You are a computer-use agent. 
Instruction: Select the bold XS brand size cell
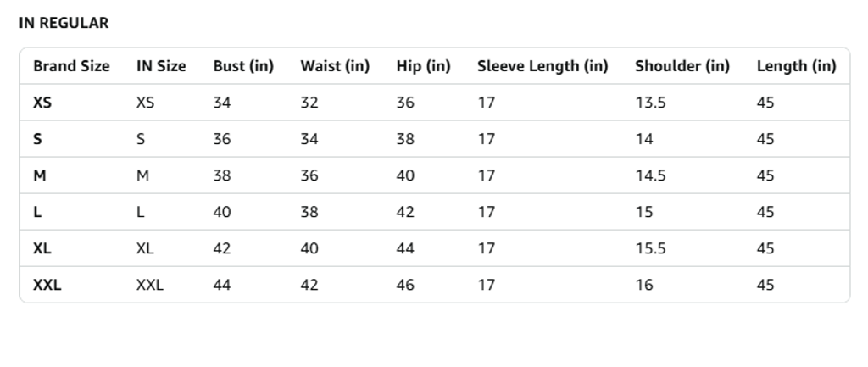(x=42, y=103)
